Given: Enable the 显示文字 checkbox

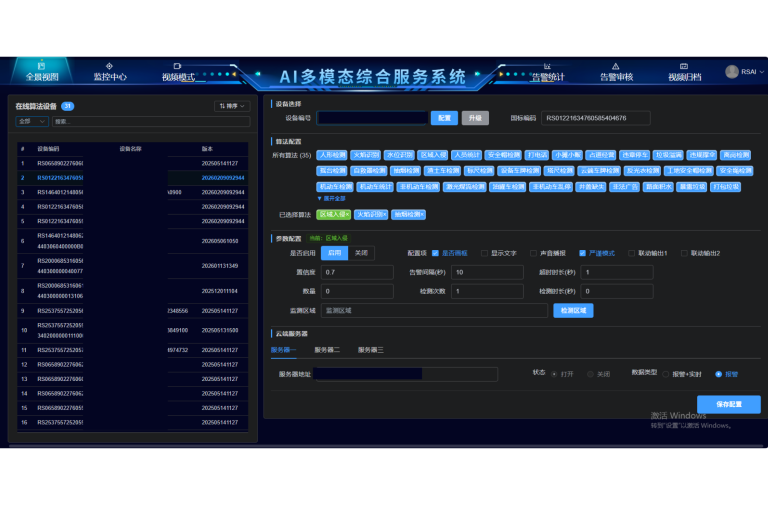Looking at the screenshot, I should 484,253.
